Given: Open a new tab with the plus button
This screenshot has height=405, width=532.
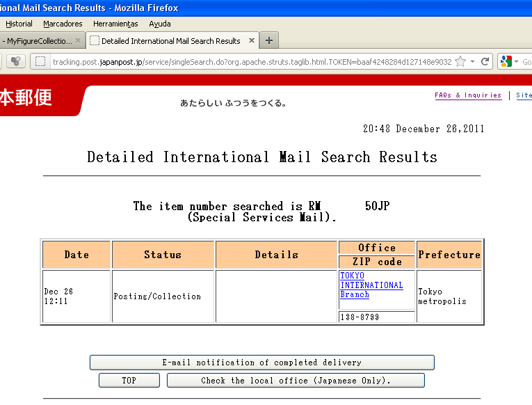Looking at the screenshot, I should 269,41.
